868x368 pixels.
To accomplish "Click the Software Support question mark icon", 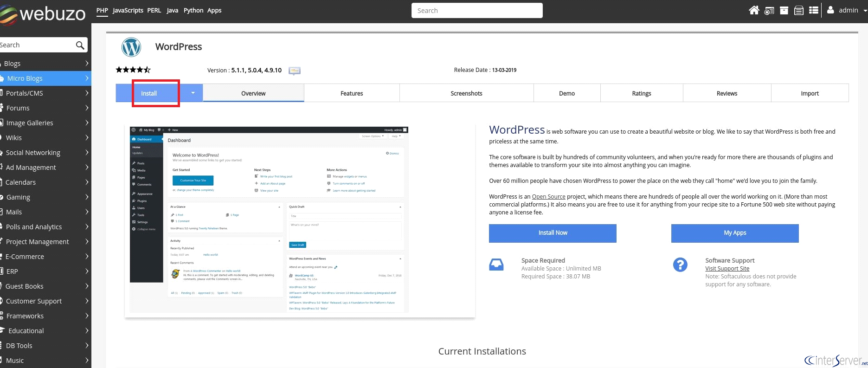I will pos(680,265).
